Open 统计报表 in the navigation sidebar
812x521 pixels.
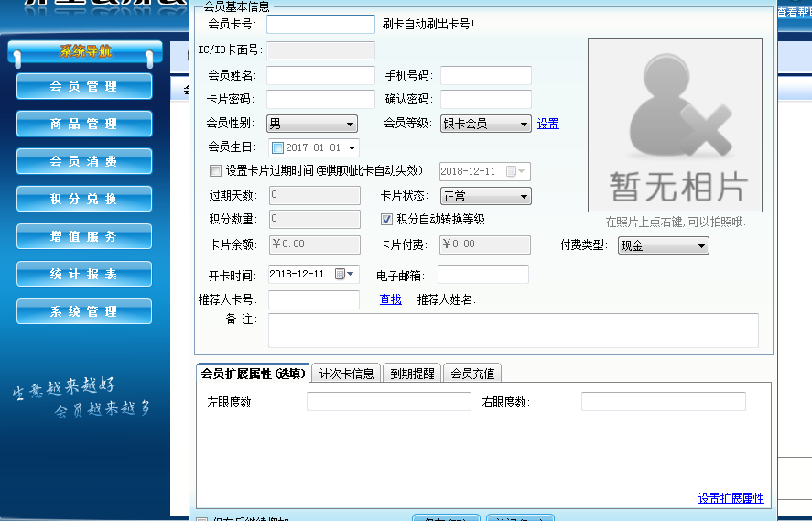[84, 274]
